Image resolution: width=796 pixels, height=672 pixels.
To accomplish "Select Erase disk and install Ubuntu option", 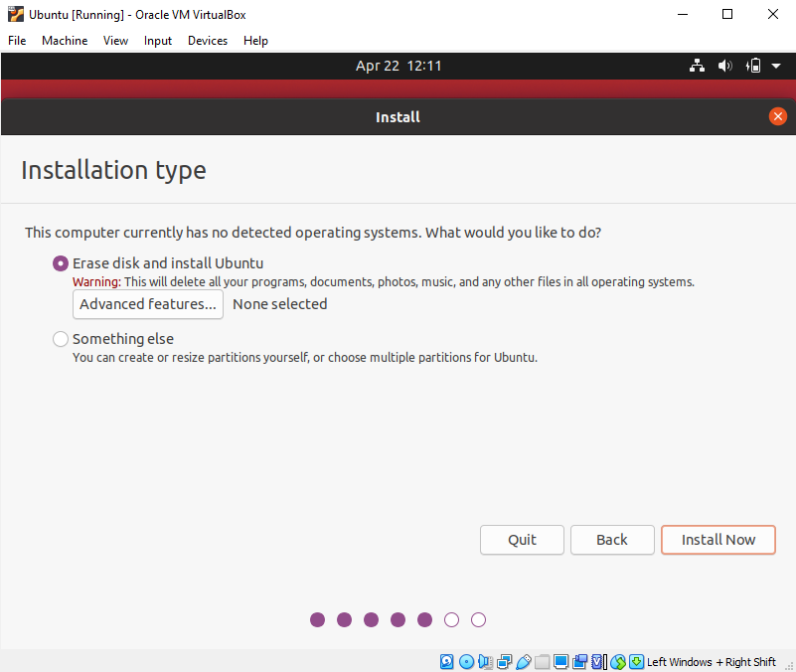I will click(61, 263).
